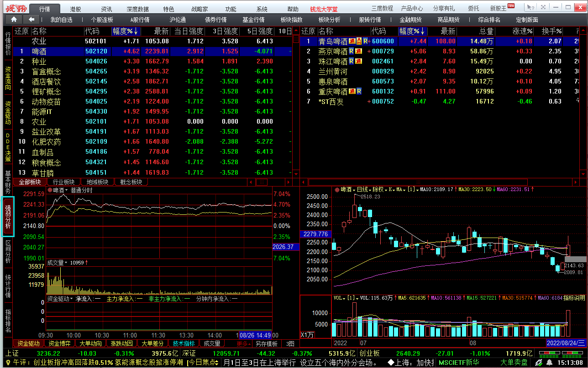Image resolution: width=588 pixels, height=368 pixels.
Task: Open 综合排名 in toolbar
Action: pyautogui.click(x=489, y=20)
